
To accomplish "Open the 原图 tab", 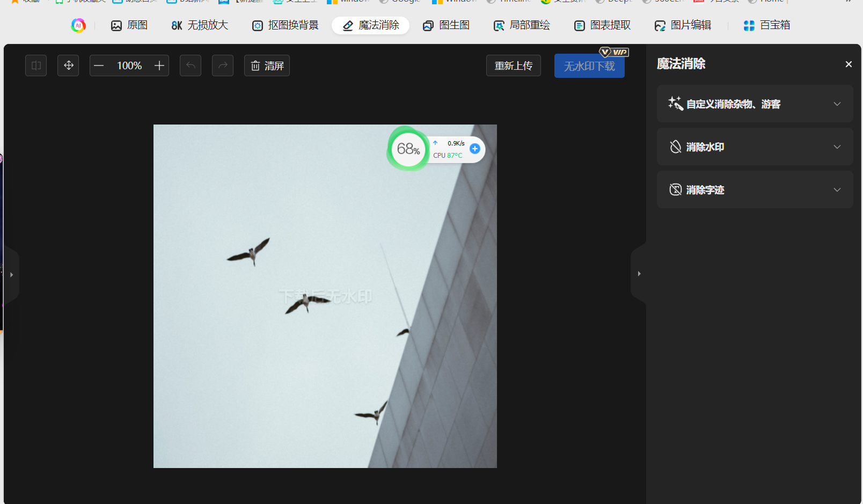I will click(129, 25).
